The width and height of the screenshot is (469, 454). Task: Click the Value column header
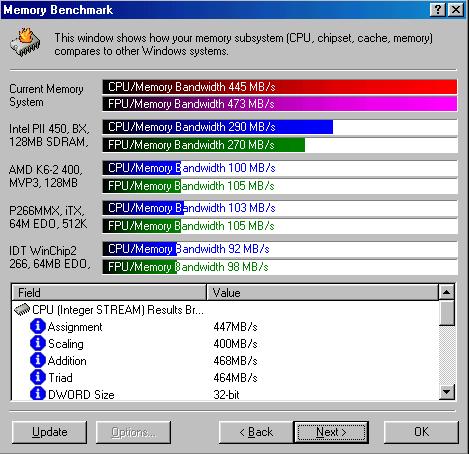[x=322, y=293]
